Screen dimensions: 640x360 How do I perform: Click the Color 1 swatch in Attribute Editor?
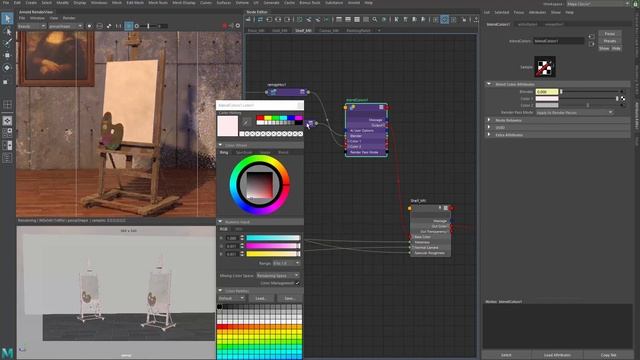point(547,99)
